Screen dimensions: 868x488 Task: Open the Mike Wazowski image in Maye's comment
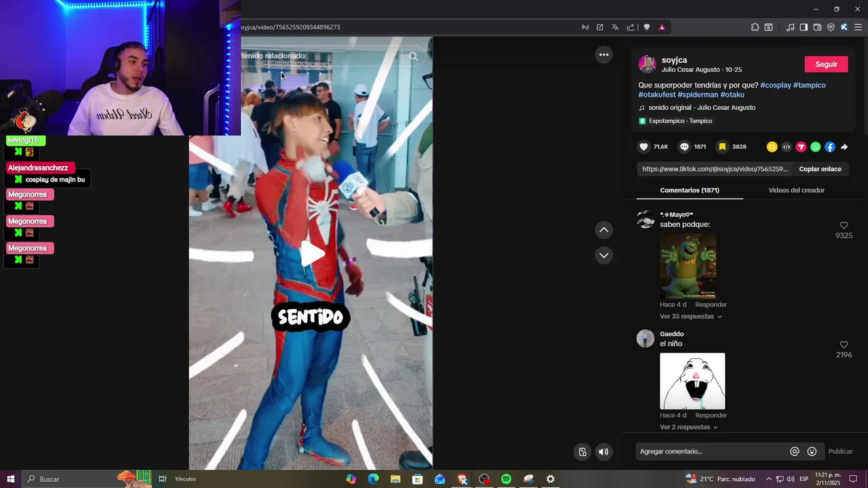tap(688, 266)
